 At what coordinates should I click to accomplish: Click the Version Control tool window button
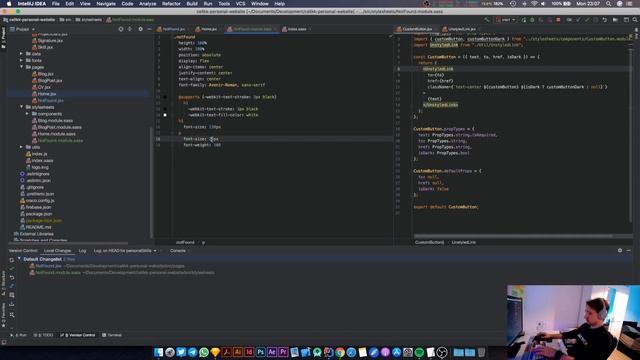tap(78, 335)
